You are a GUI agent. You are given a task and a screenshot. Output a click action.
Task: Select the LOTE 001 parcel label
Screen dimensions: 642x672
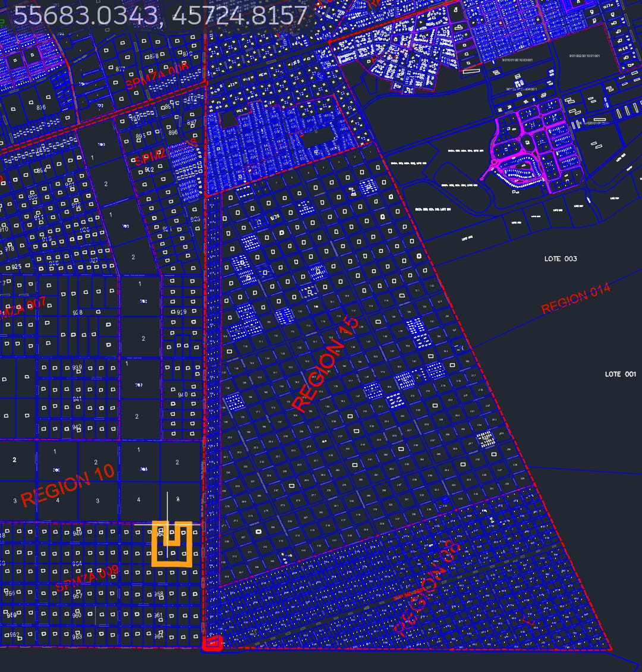(x=620, y=374)
